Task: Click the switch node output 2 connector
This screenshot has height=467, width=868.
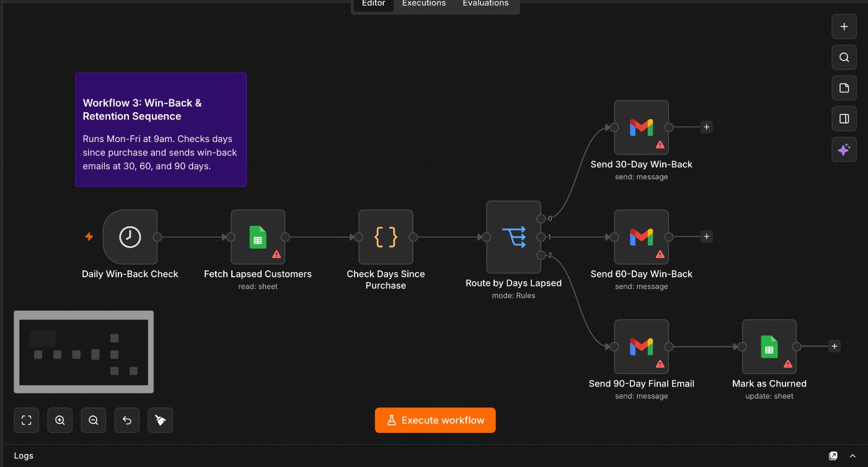Action: (x=541, y=256)
